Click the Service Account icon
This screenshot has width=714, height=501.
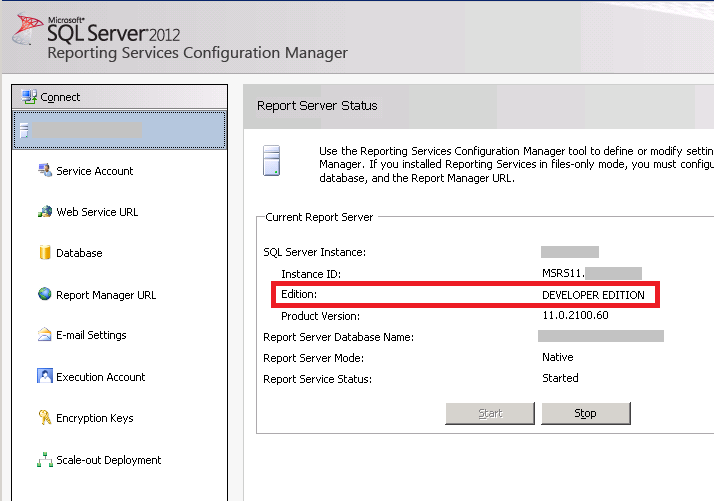click(x=45, y=170)
